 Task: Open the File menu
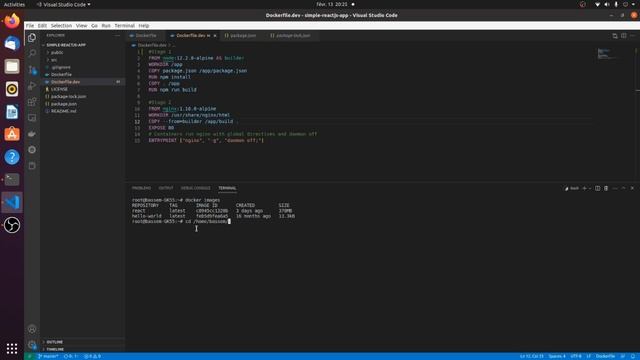30,25
